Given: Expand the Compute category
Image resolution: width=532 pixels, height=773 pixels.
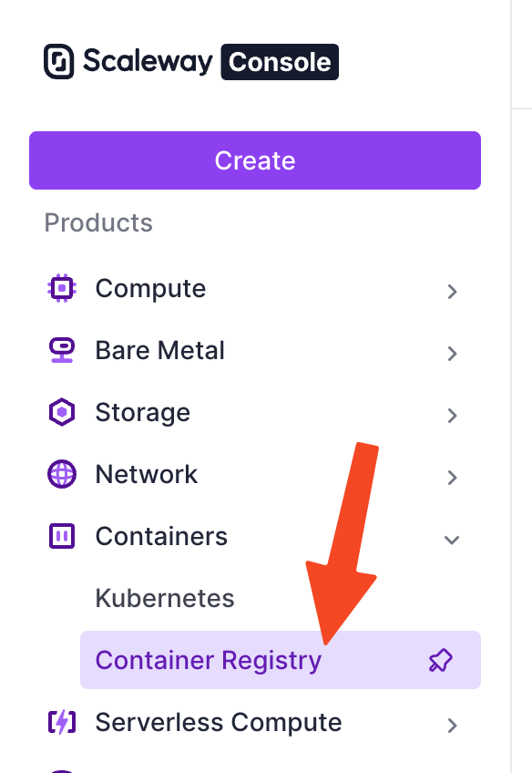Looking at the screenshot, I should [x=452, y=292].
